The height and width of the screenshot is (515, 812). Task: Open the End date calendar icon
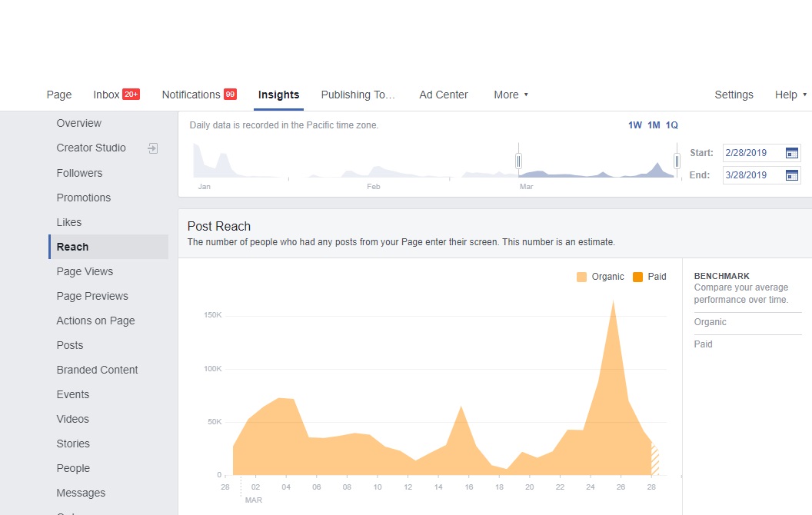click(x=792, y=175)
